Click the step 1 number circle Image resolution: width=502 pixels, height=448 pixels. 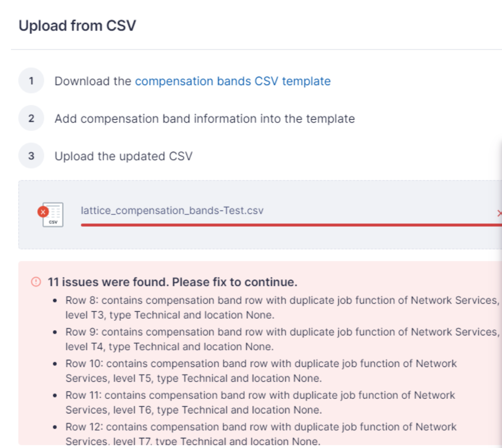31,81
